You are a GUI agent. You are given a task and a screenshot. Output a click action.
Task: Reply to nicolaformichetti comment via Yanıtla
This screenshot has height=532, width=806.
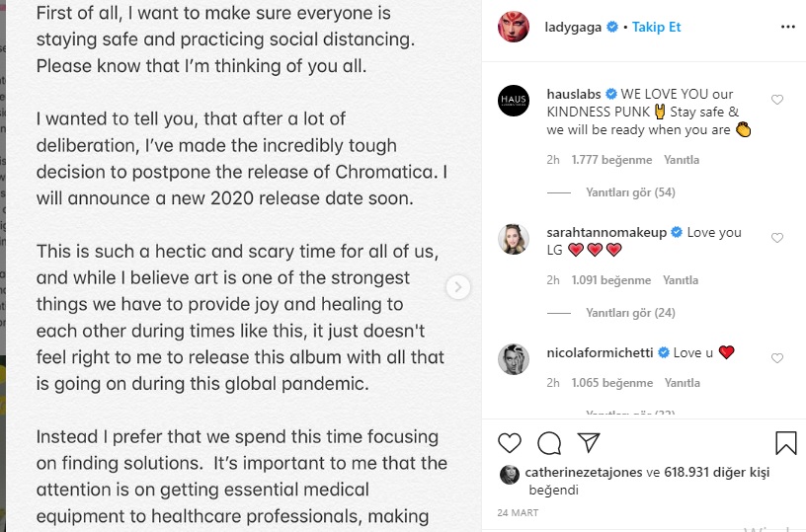(682, 383)
